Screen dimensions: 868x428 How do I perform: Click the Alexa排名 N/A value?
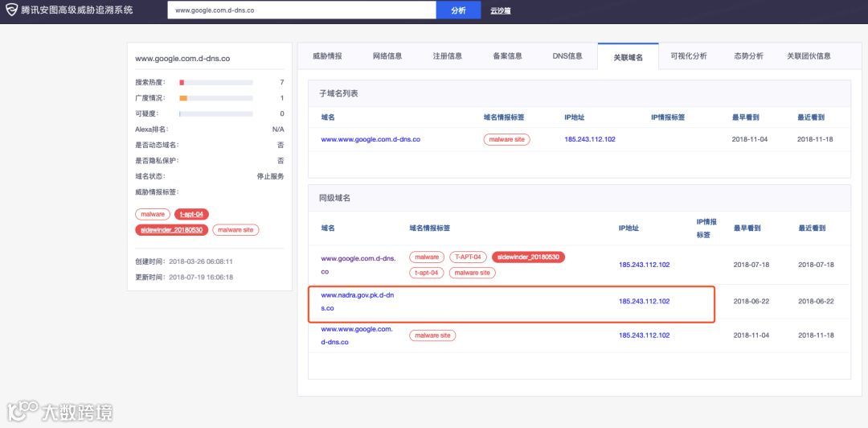tap(278, 130)
